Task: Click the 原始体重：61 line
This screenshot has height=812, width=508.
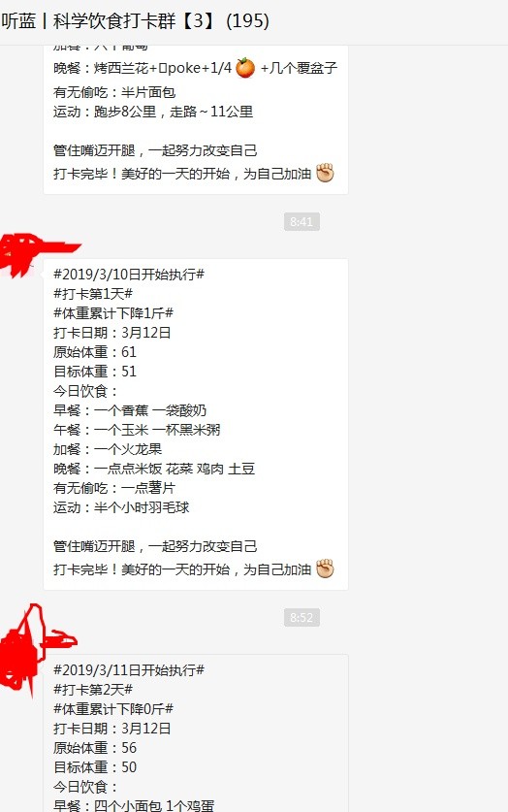Action: tap(95, 351)
